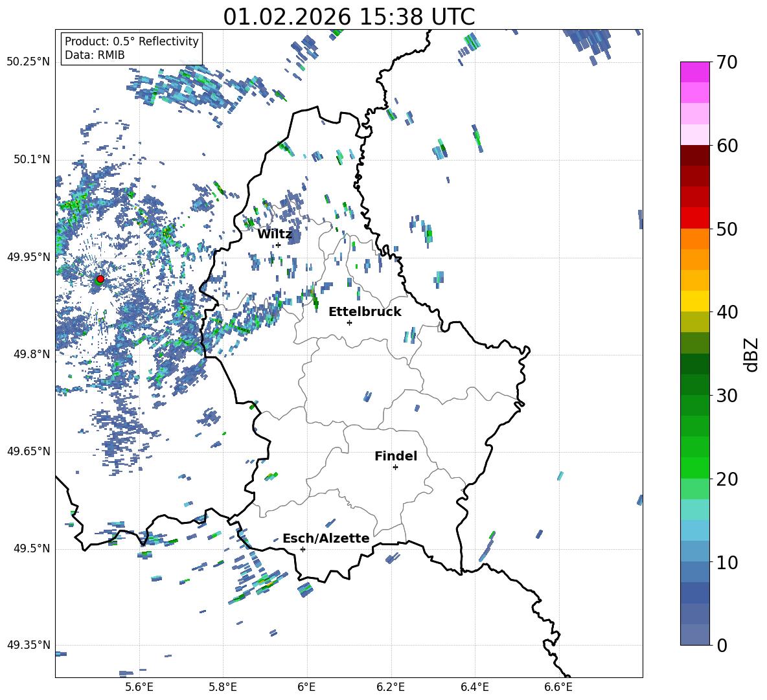Image resolution: width=767 pixels, height=700 pixels.
Task: Click the 49.8°N latitude label
Action: [32, 354]
